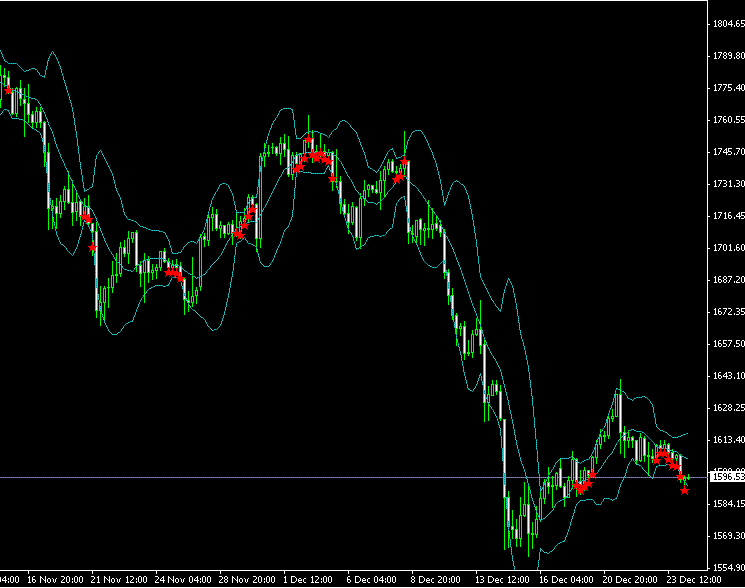745x588 pixels.
Task: Click the isolated red star at 1701.60 level
Action: tap(93, 247)
